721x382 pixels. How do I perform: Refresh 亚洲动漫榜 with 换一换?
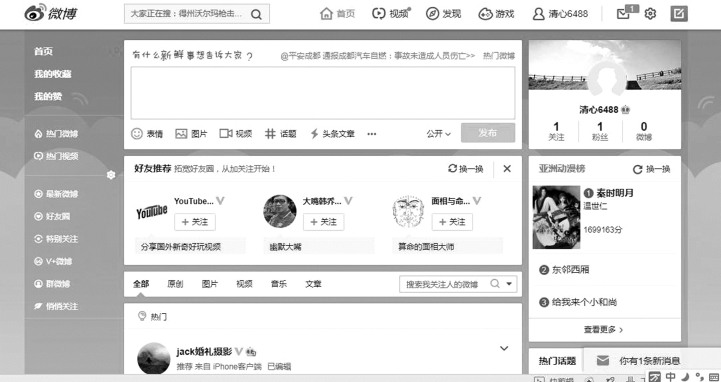tap(652, 169)
